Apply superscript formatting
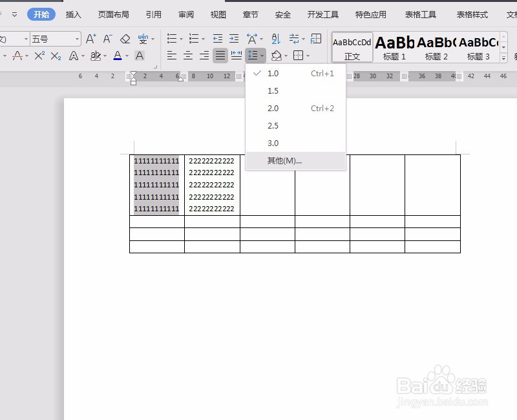The image size is (517, 420). coord(39,56)
